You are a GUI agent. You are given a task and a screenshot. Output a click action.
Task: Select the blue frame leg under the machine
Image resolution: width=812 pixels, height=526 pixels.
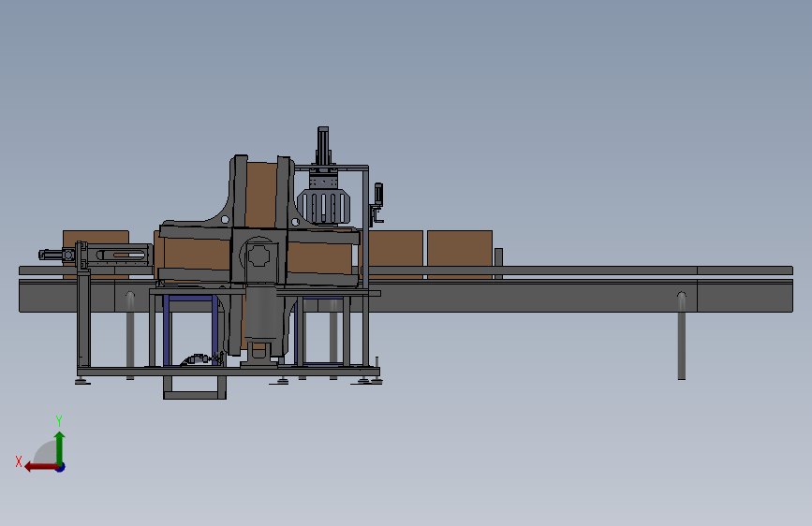point(166,330)
